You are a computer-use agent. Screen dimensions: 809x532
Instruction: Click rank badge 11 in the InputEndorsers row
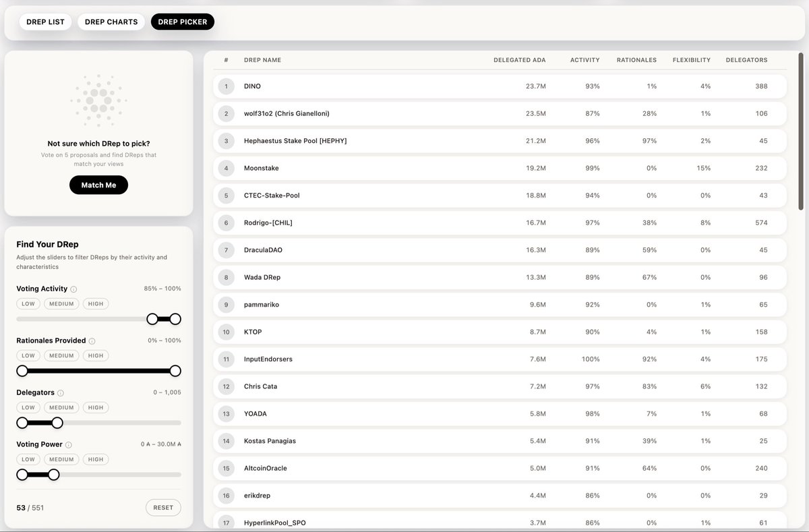tap(226, 359)
